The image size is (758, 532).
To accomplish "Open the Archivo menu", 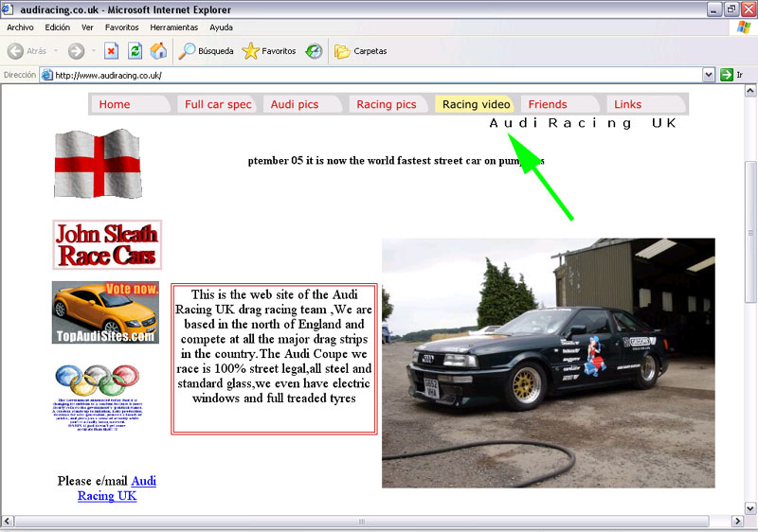I will (20, 27).
